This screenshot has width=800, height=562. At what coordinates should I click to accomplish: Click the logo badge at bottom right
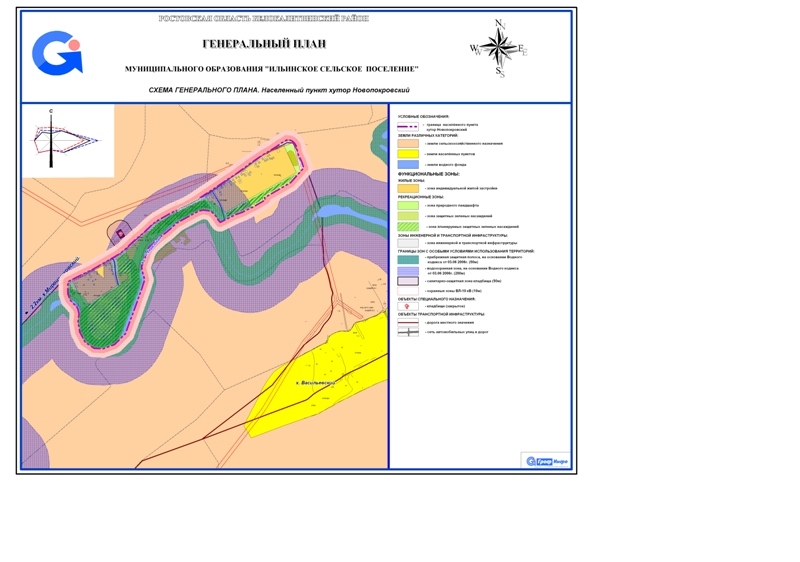[x=546, y=459]
